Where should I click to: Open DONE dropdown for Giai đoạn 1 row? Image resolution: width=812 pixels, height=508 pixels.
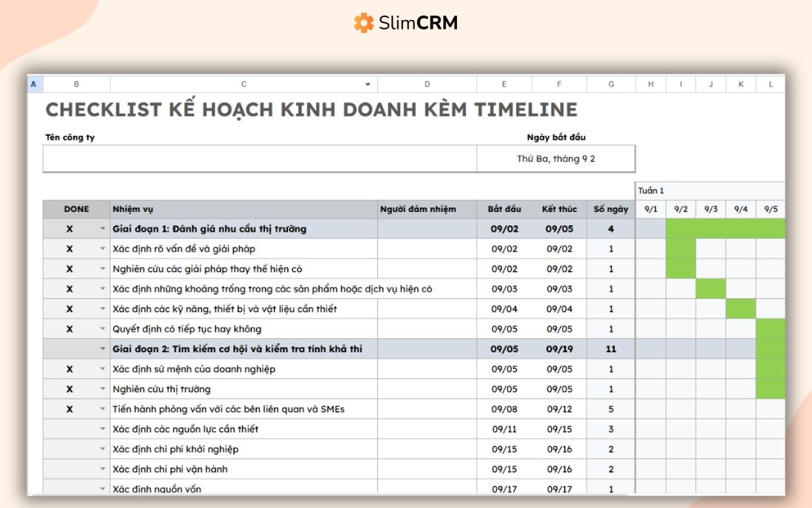click(x=103, y=229)
